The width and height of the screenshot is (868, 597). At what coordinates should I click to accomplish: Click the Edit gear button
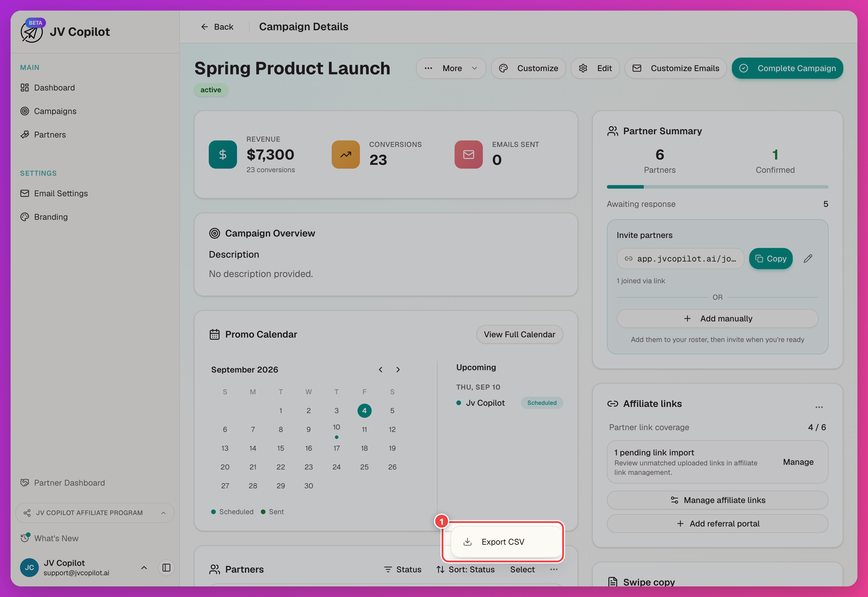point(595,68)
